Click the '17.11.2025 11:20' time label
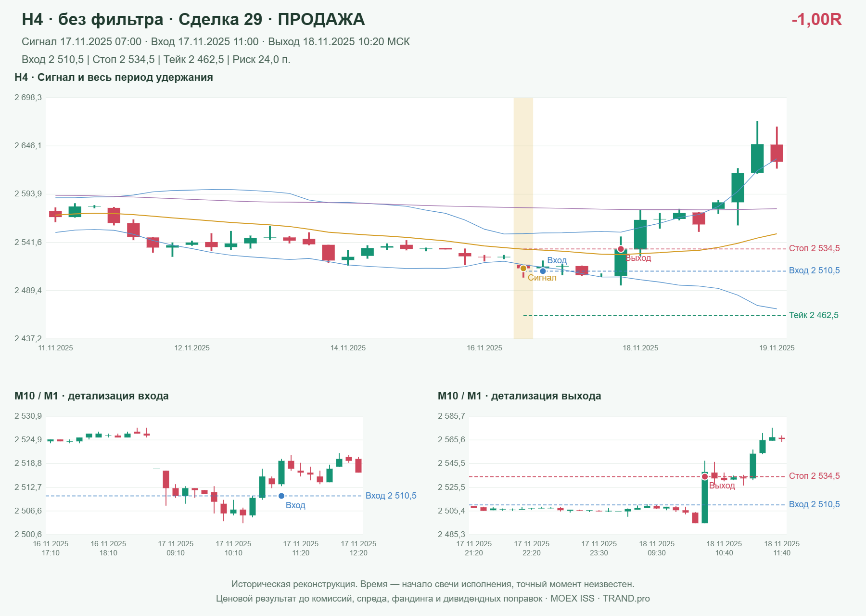Viewport: 866px width, 616px height. tap(301, 548)
